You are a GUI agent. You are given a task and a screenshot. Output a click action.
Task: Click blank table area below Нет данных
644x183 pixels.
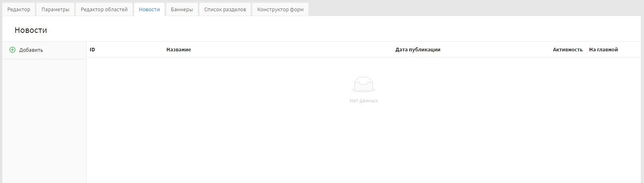click(x=363, y=144)
